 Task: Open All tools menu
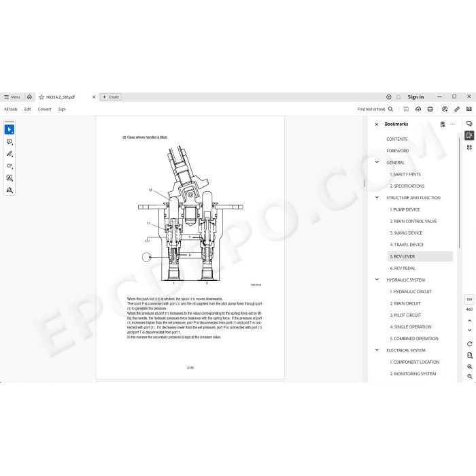11,109
